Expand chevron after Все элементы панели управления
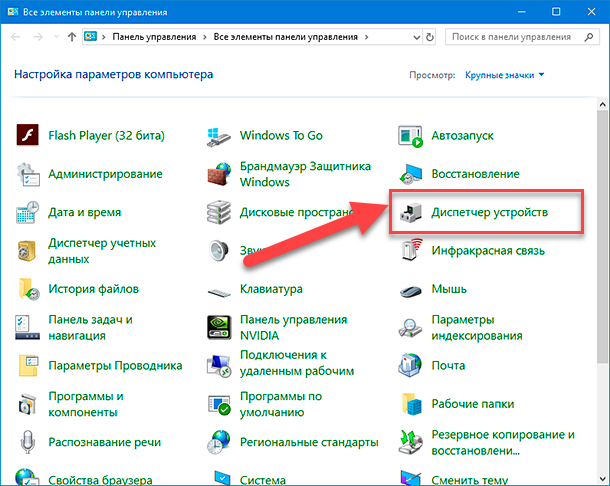 (366, 37)
